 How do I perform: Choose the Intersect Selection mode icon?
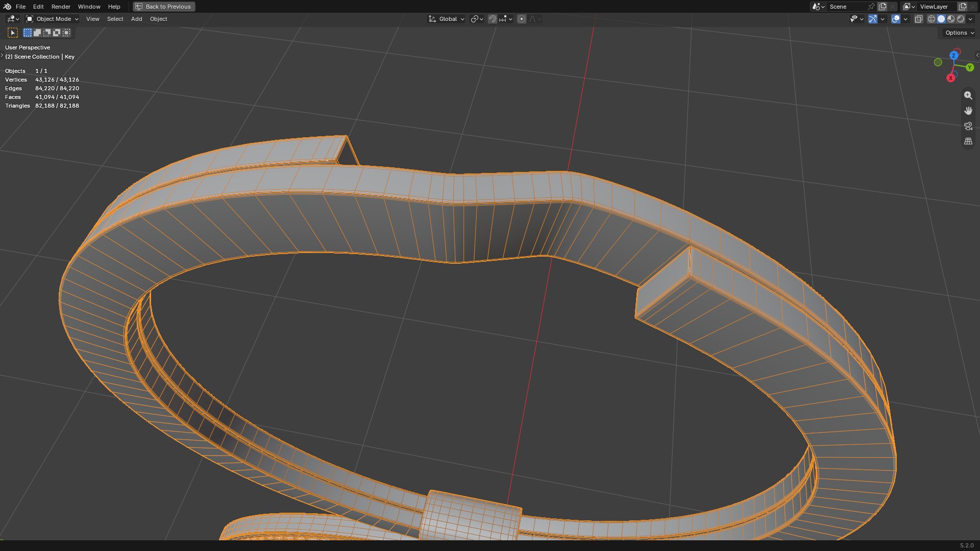[x=66, y=33]
